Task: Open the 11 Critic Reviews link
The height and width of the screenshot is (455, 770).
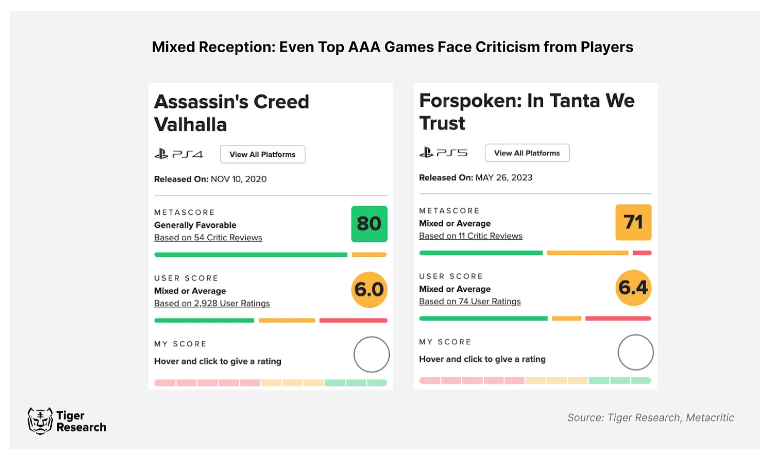Action: [470, 236]
